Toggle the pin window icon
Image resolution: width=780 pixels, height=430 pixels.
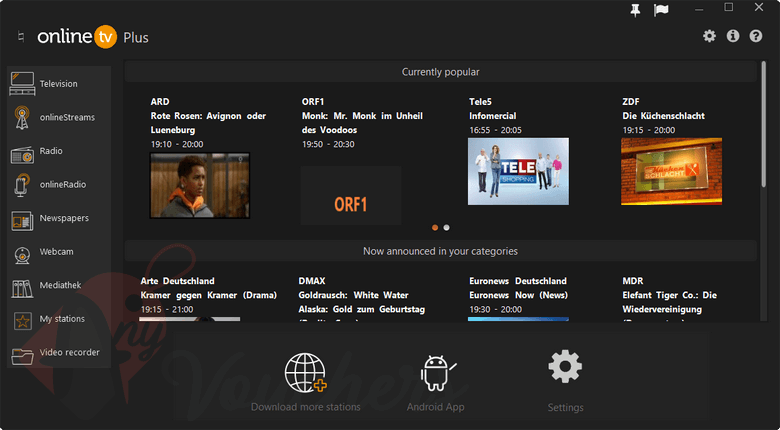pos(635,10)
